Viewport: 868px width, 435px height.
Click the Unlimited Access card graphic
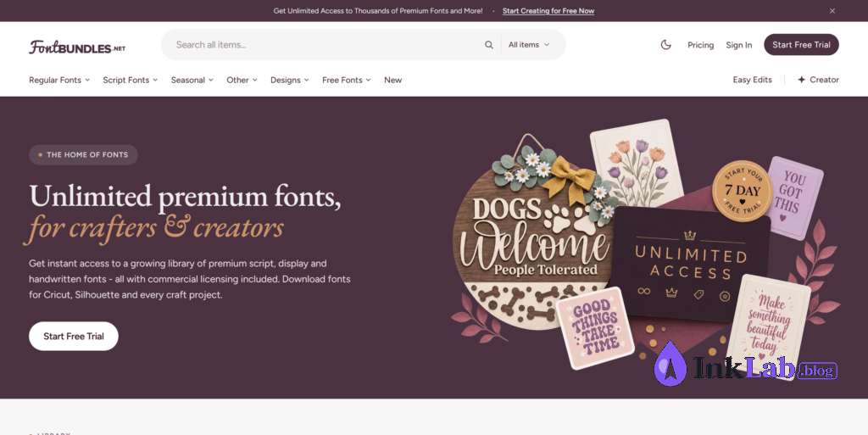point(691,264)
